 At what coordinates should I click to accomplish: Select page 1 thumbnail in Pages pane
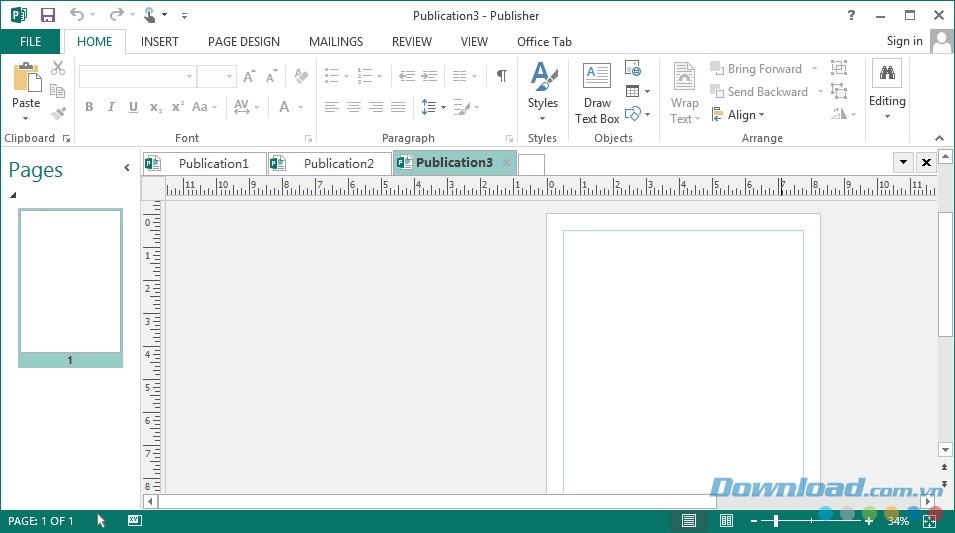click(x=70, y=282)
